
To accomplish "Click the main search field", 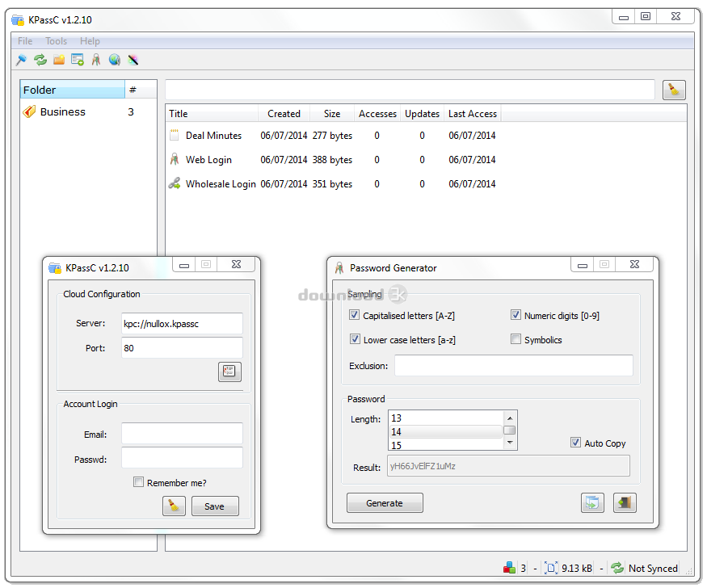I will pyautogui.click(x=410, y=90).
